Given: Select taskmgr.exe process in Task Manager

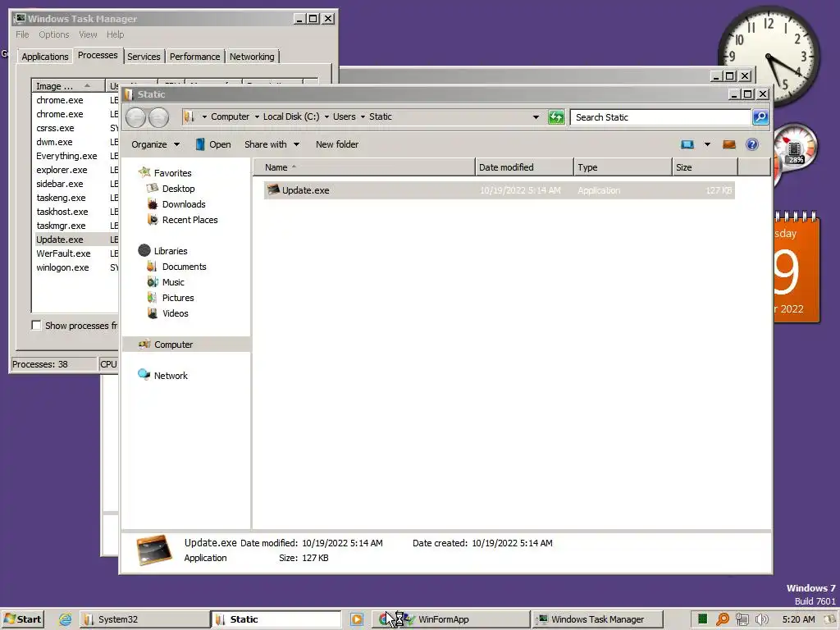Looking at the screenshot, I should pyautogui.click(x=61, y=226).
